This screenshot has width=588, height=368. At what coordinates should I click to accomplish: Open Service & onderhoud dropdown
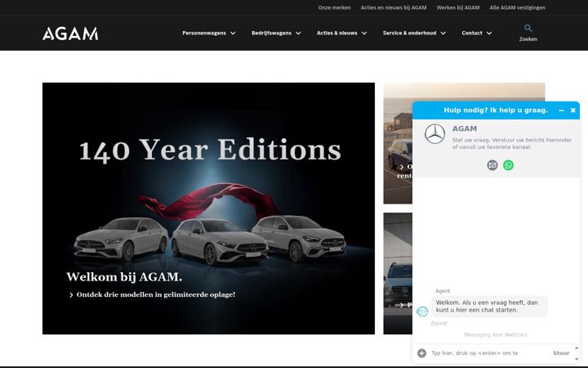pos(414,33)
